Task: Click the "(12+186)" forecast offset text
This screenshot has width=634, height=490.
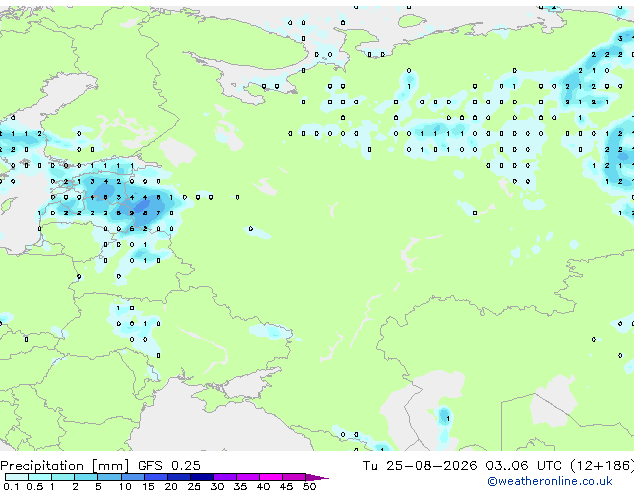Action: click(x=602, y=466)
